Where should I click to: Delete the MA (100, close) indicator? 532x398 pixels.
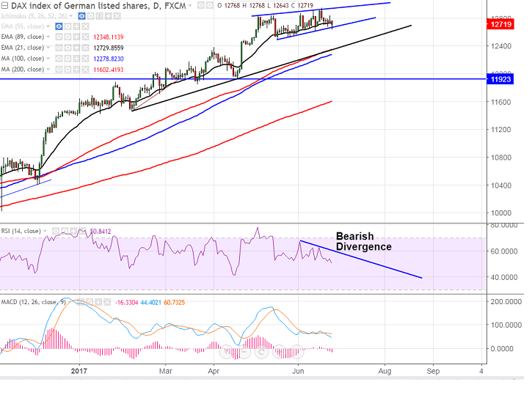coord(85,59)
